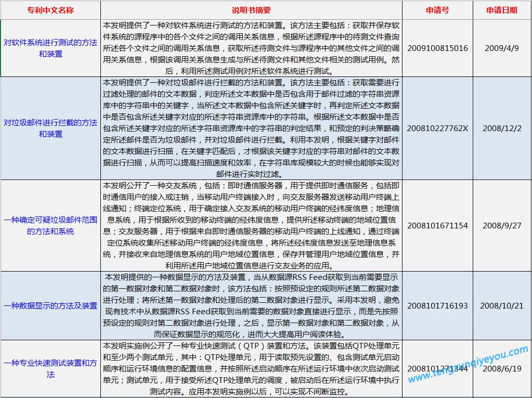Click the abstract describing the QTP 装置

(x=251, y=369)
